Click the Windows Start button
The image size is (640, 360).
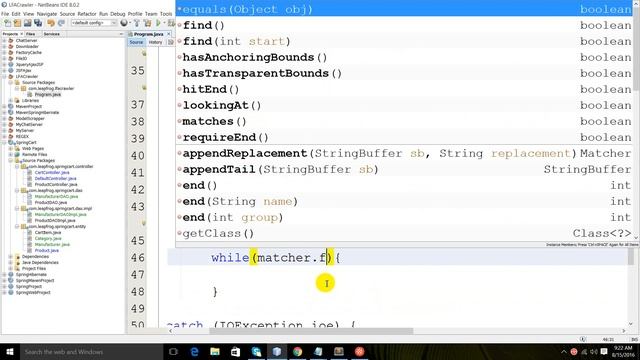coord(10,351)
